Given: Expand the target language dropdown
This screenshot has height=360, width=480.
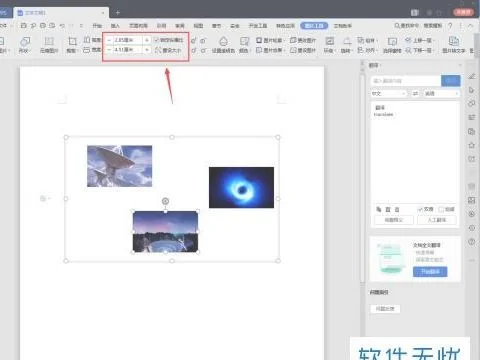Looking at the screenshot, I should tap(441, 94).
